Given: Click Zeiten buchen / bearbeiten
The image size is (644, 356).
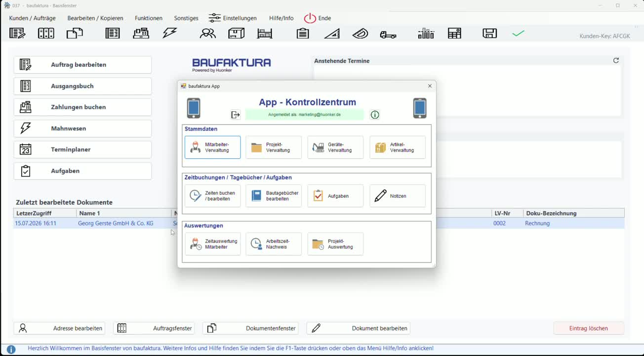Looking at the screenshot, I should (x=213, y=196).
